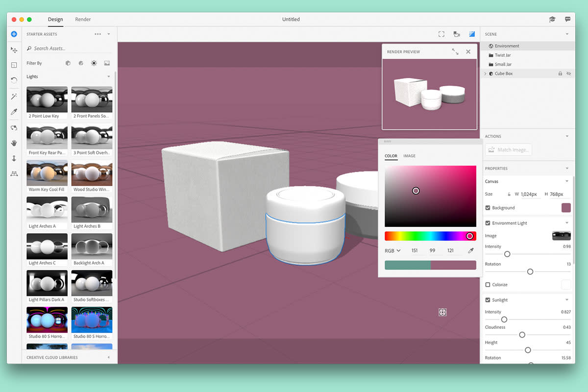The image size is (588, 392).
Task: Close the Render Preview panel
Action: (x=468, y=51)
